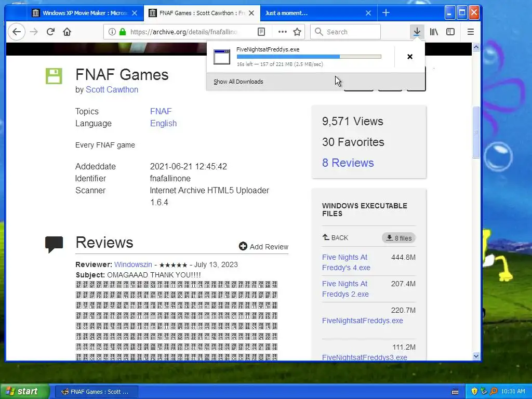532x399 pixels.
Task: Open the FNAF topic link
Action: pos(161,111)
